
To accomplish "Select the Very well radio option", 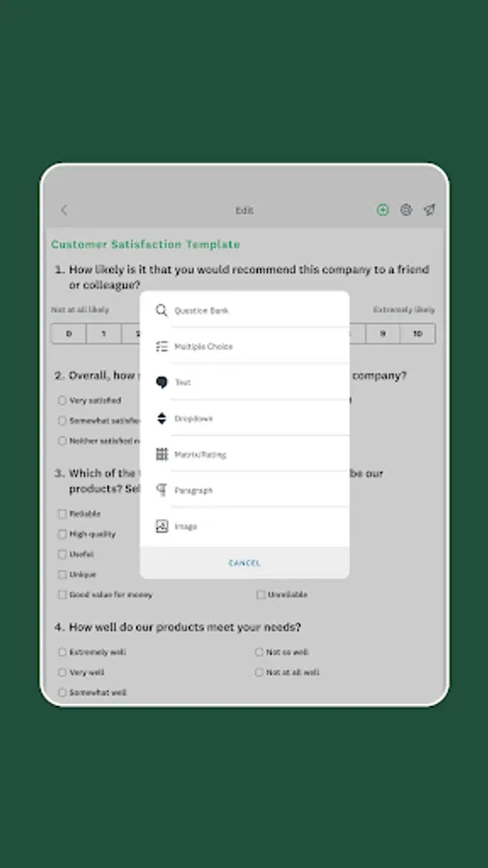I will (63, 672).
